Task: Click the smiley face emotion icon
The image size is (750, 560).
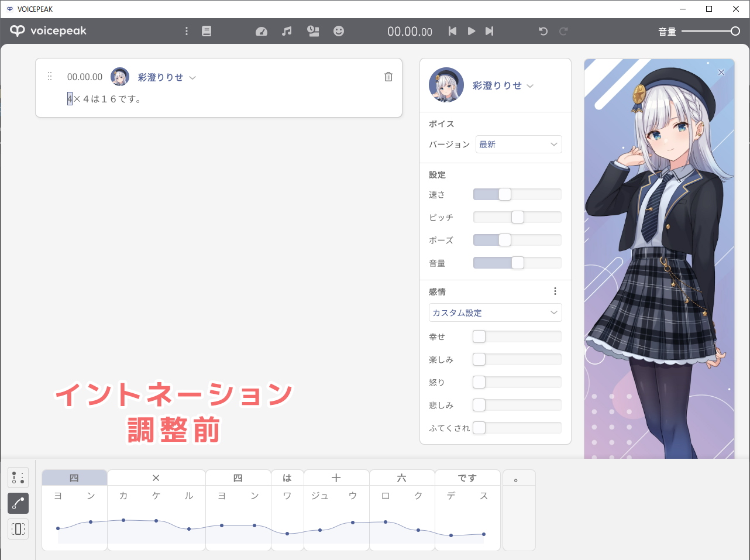Action: (x=339, y=31)
